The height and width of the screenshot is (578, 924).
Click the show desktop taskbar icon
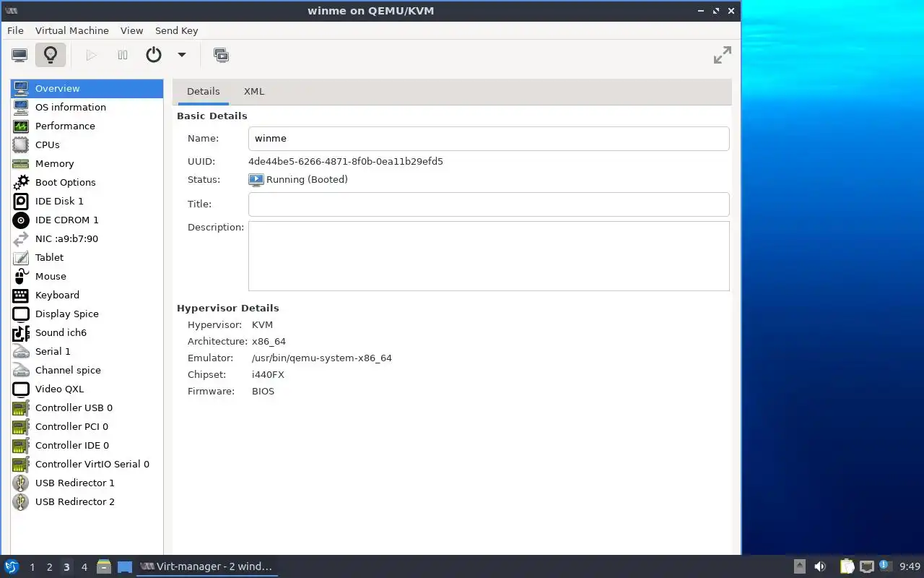[x=125, y=566]
